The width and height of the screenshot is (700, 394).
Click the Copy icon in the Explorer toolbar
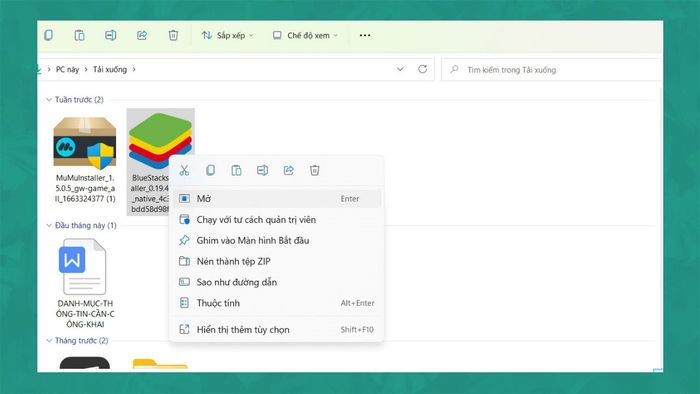click(x=49, y=35)
